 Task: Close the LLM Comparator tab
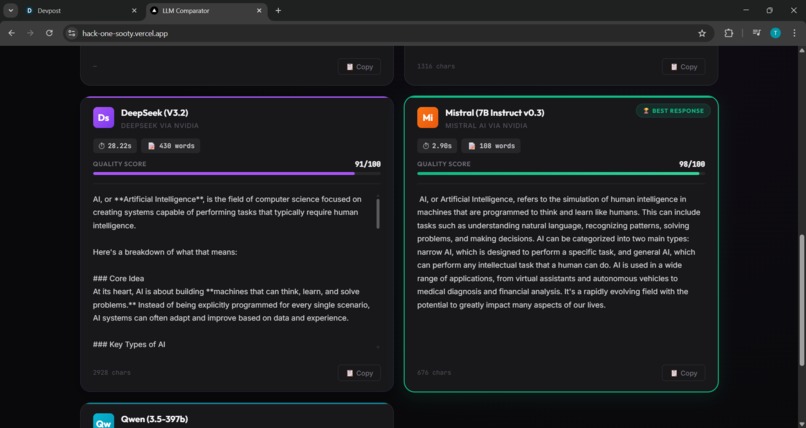(x=259, y=10)
